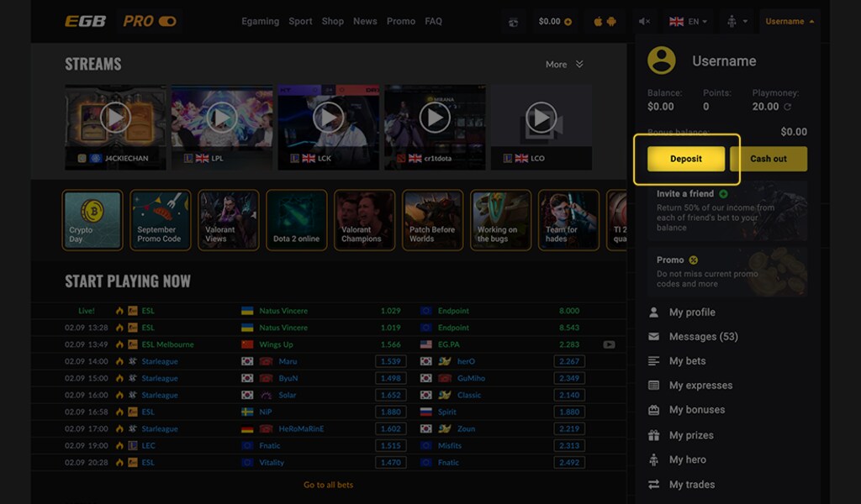The height and width of the screenshot is (504, 861).
Task: Click the sound mute speaker icon
Action: (x=644, y=21)
